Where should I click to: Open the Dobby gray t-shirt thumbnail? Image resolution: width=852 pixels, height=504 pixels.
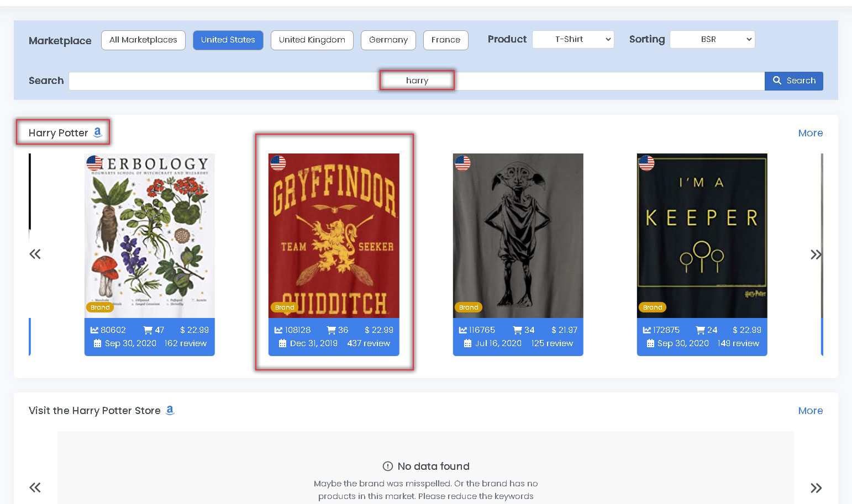point(518,236)
